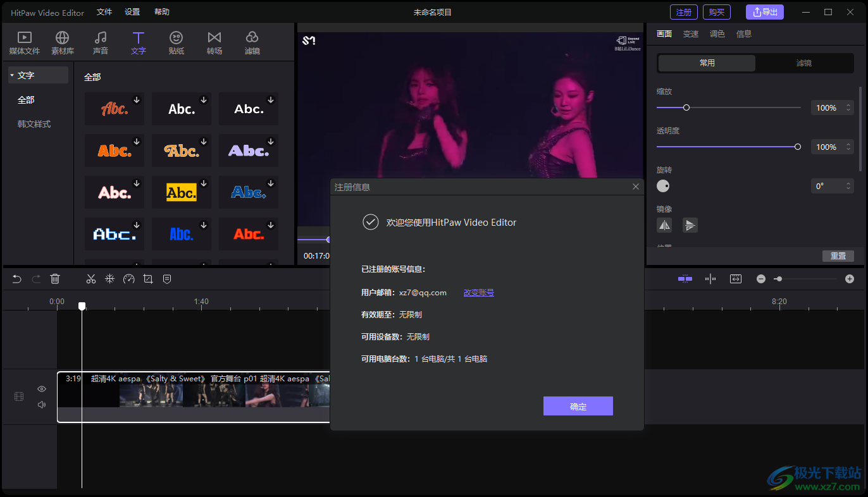The image size is (868, 497).
Task: Switch to the 变速 tab
Action: 691,34
